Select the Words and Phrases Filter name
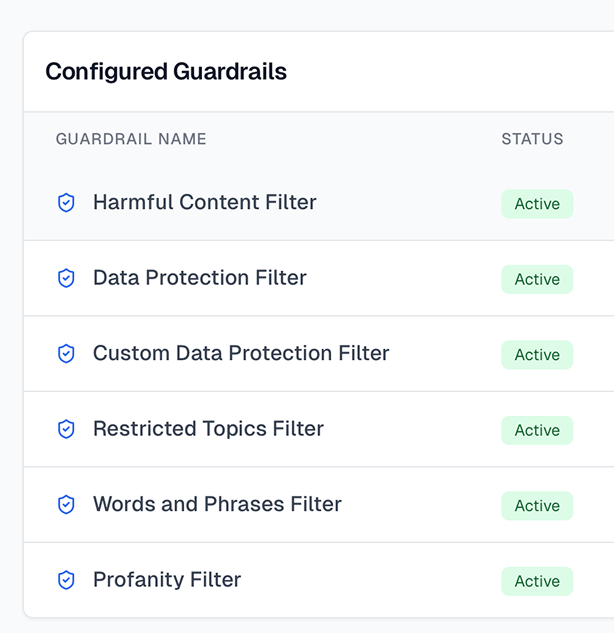614x633 pixels. pos(217,504)
